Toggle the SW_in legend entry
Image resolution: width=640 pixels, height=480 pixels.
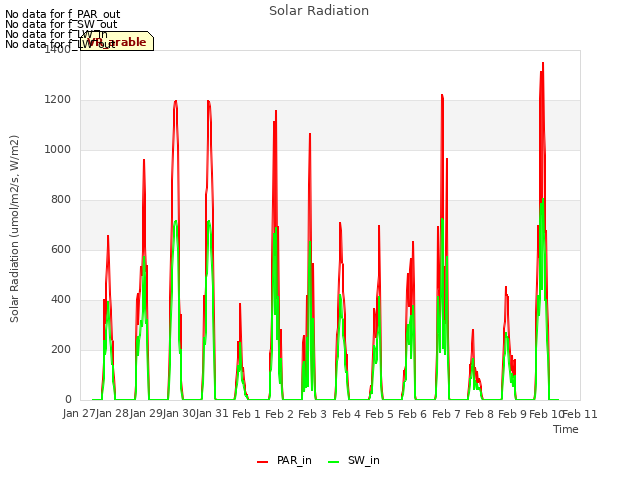pos(354,460)
